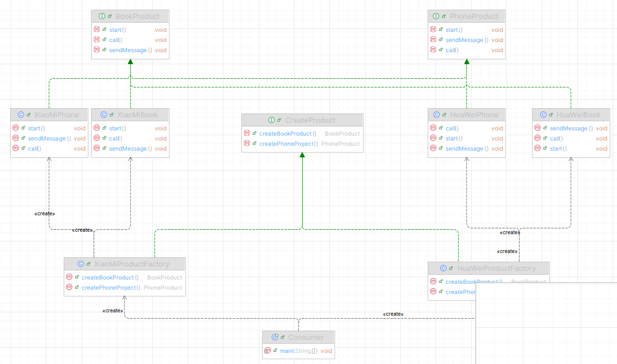Click the class icon of XiaoMiProductFactory
Viewport: 617px width, 364px height.
(x=81, y=264)
